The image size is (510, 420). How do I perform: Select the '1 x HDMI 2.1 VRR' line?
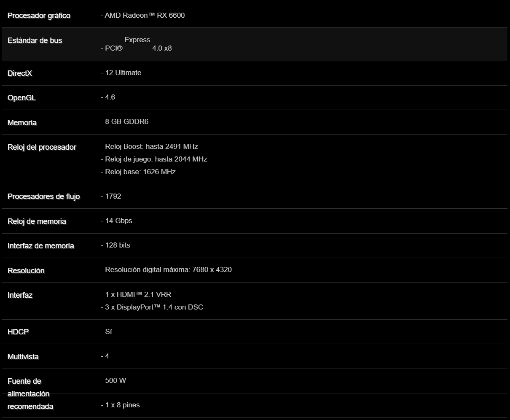(136, 295)
